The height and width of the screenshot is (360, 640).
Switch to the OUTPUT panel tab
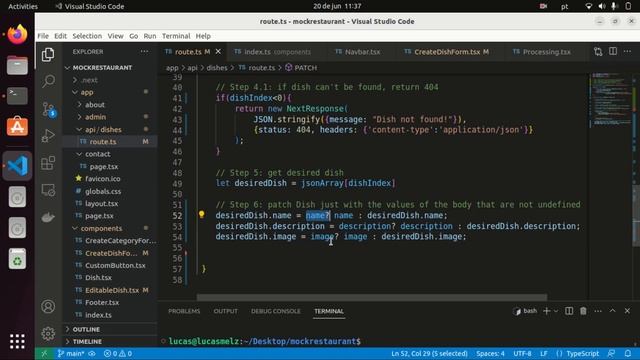(x=225, y=311)
